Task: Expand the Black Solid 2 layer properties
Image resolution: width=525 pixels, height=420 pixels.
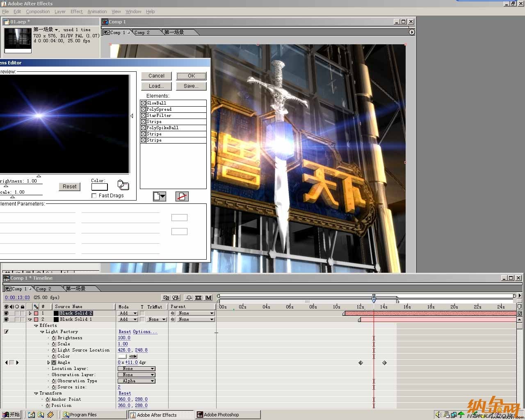Action: (30, 313)
